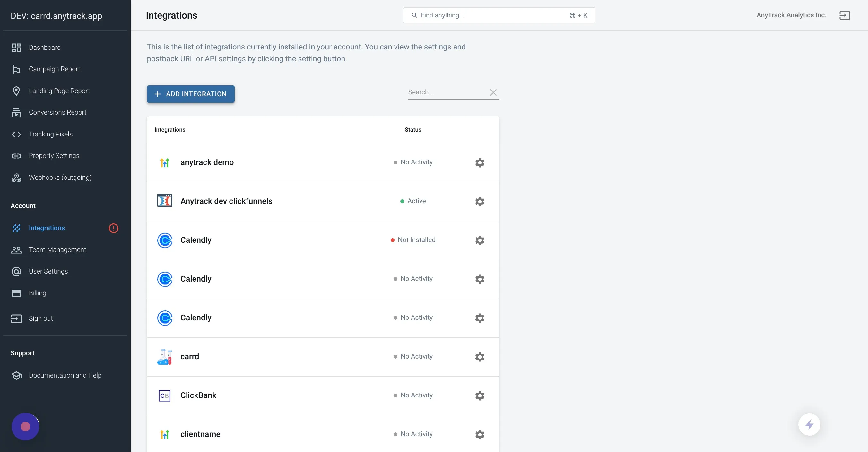Click the Status column header
Image resolution: width=868 pixels, height=452 pixels.
[413, 130]
